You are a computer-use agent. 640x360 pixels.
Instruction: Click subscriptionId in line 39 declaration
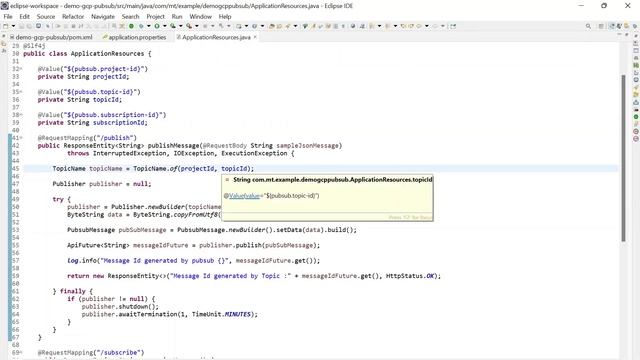[x=120, y=122]
